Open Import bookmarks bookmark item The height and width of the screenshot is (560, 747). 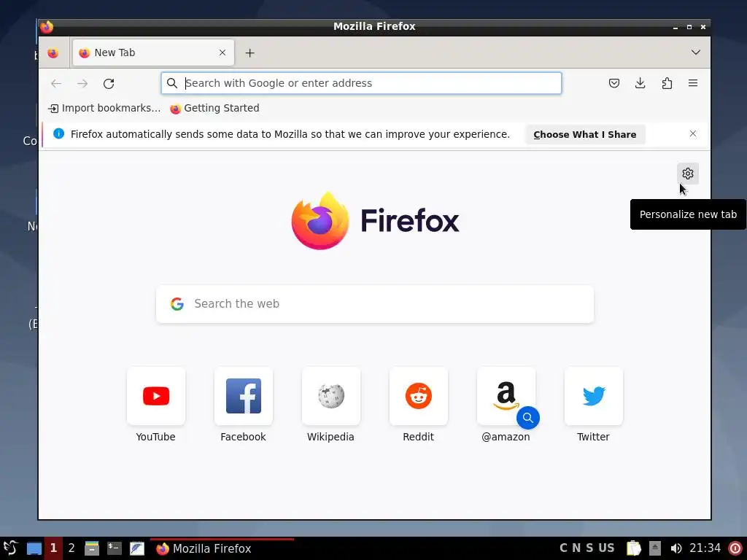pos(104,108)
